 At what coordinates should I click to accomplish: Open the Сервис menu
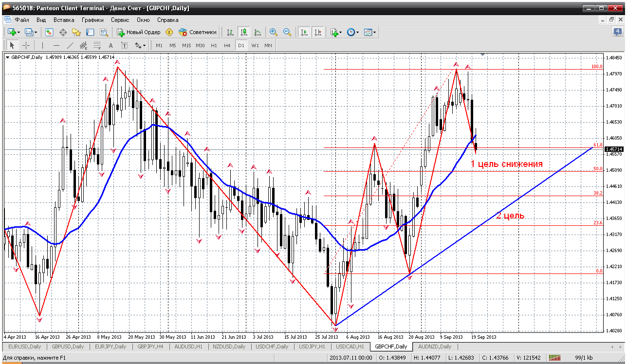click(120, 20)
